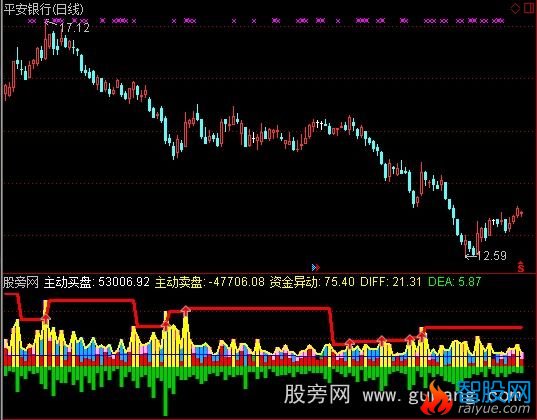Click the high price label 17.12
This screenshot has width=537, height=420.
(74, 27)
